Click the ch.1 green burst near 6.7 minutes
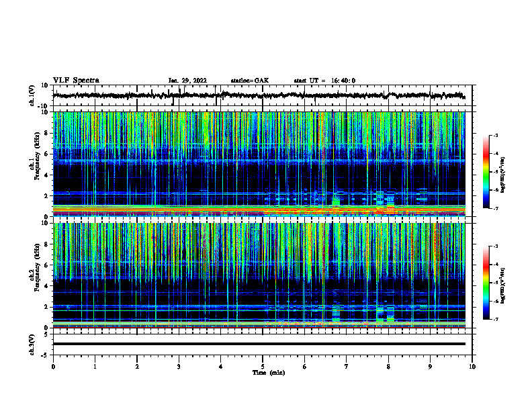Viewport: 532px width, 411px height. pyautogui.click(x=336, y=201)
